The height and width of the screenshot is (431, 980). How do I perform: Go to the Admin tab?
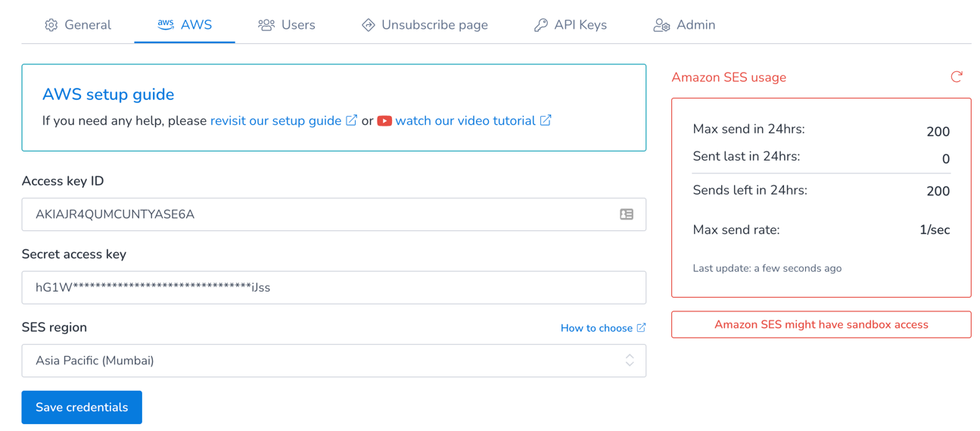pyautogui.click(x=684, y=25)
